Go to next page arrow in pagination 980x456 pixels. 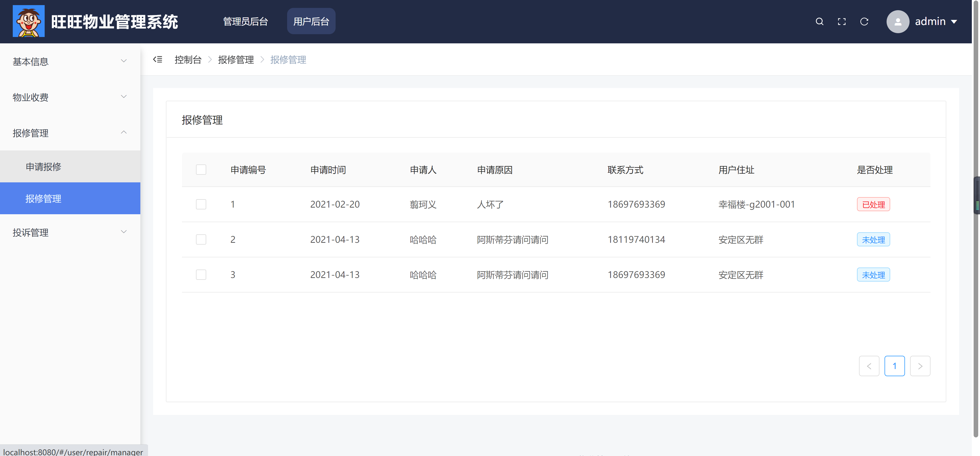920,366
